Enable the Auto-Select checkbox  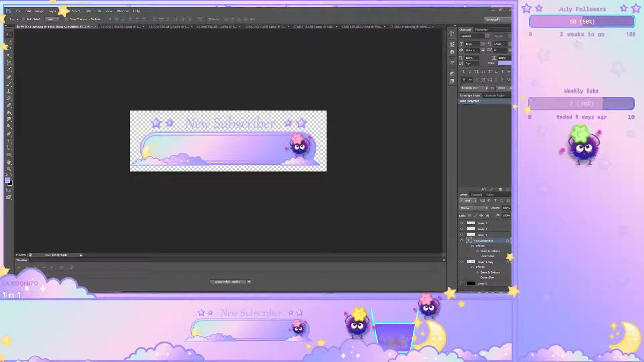click(24, 19)
